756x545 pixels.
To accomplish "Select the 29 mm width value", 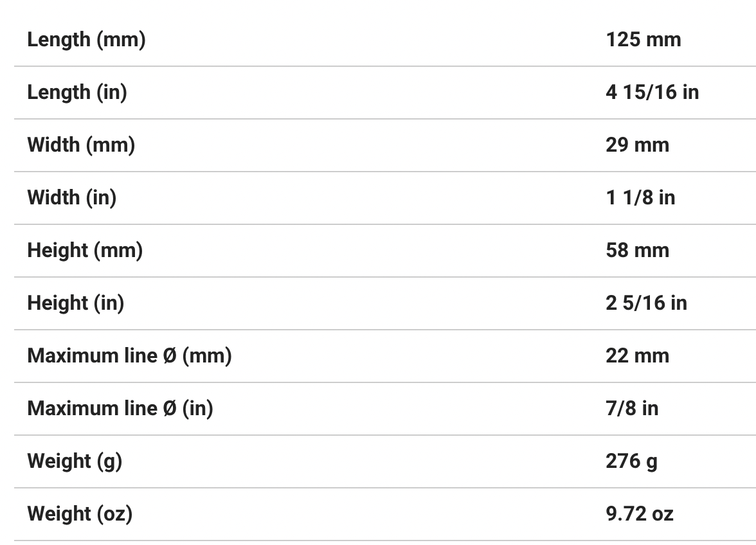I will click(637, 145).
